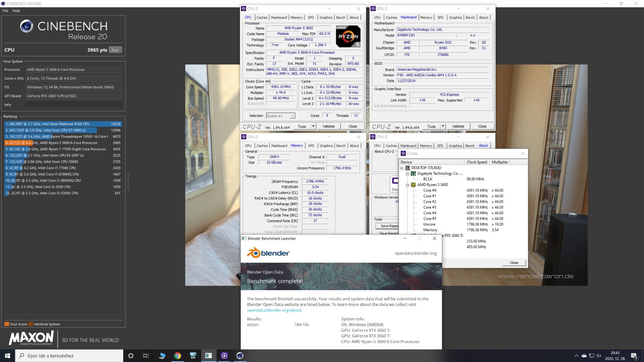Open Task View on the taskbar
The width and height of the screenshot is (644, 362).
tap(146, 355)
